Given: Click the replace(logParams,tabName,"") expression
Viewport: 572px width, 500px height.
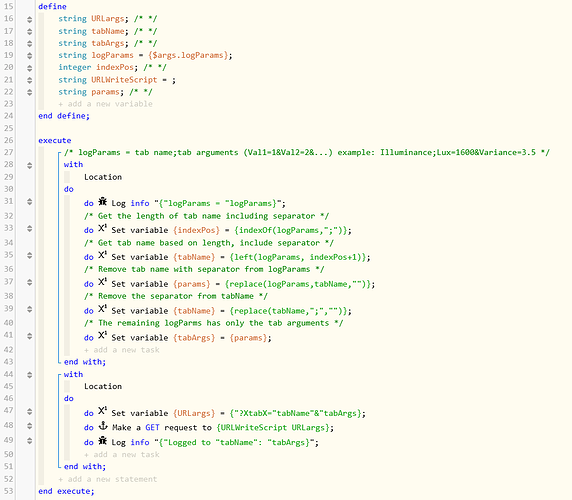Looking at the screenshot, I should pyautogui.click(x=298, y=284).
